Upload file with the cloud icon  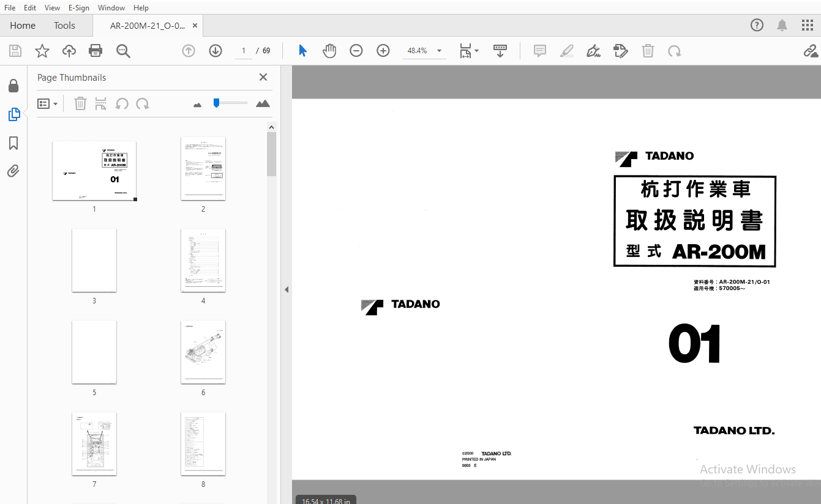[69, 51]
